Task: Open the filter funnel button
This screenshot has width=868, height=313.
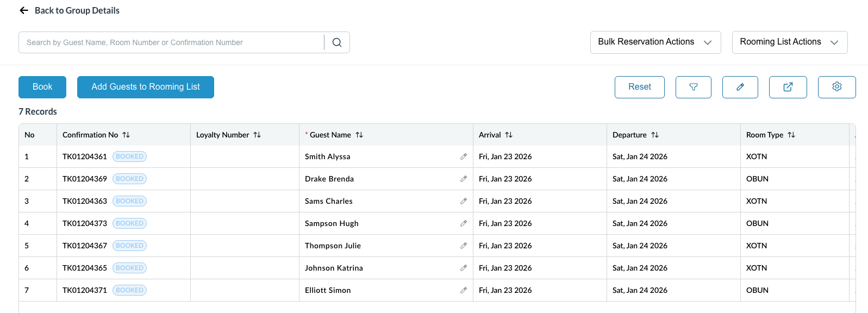Action: click(x=694, y=87)
